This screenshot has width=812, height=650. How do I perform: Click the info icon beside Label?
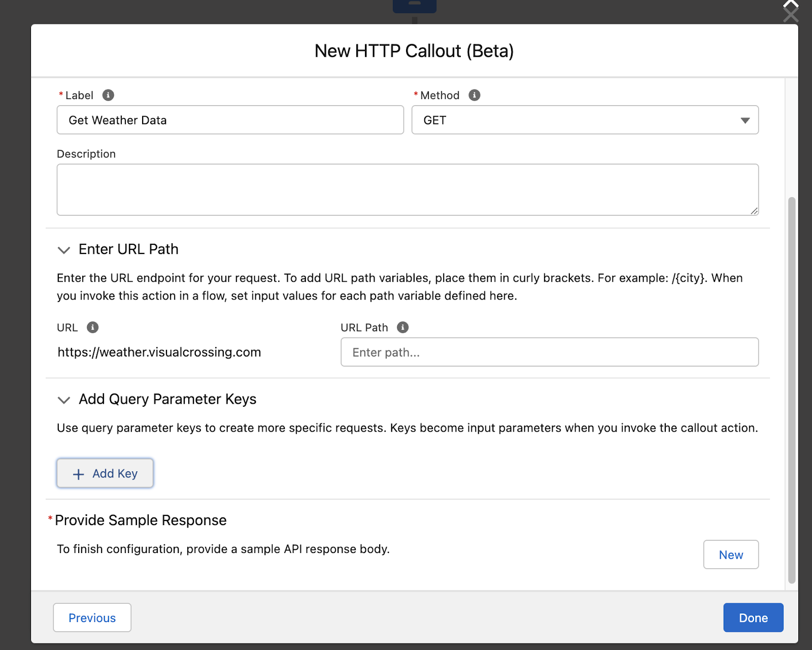coord(108,95)
